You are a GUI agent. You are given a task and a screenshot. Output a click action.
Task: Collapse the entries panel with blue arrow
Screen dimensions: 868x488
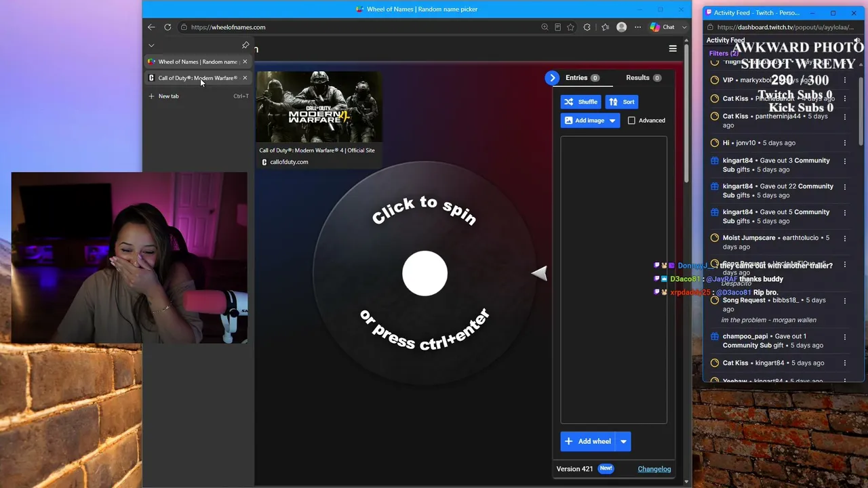pos(553,78)
